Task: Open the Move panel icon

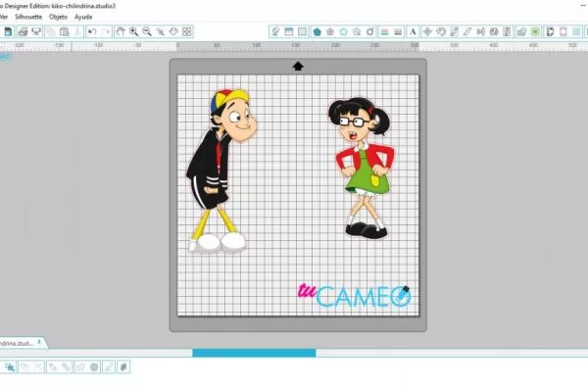Action: tap(427, 32)
